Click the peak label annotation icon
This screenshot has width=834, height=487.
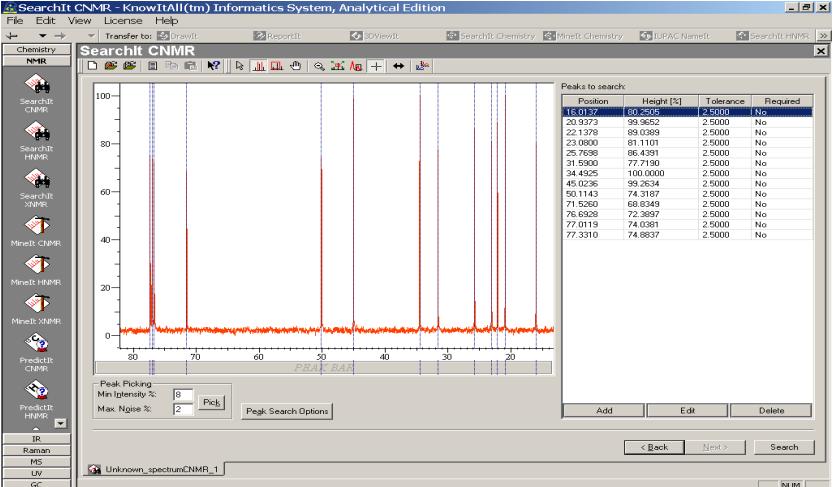pyautogui.click(x=356, y=66)
